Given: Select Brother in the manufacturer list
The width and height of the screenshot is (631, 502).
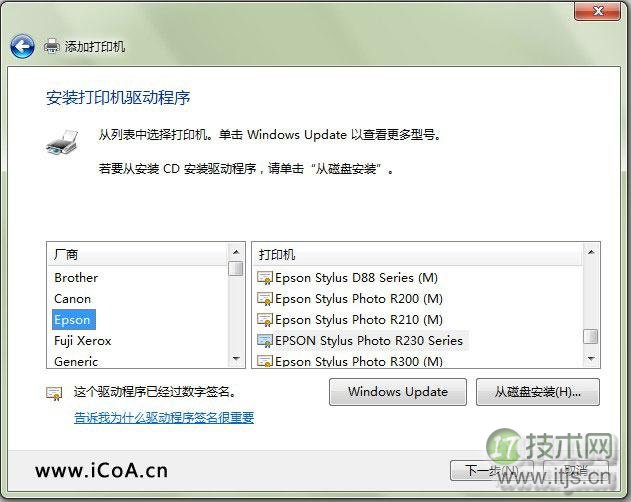Looking at the screenshot, I should click(76, 278).
